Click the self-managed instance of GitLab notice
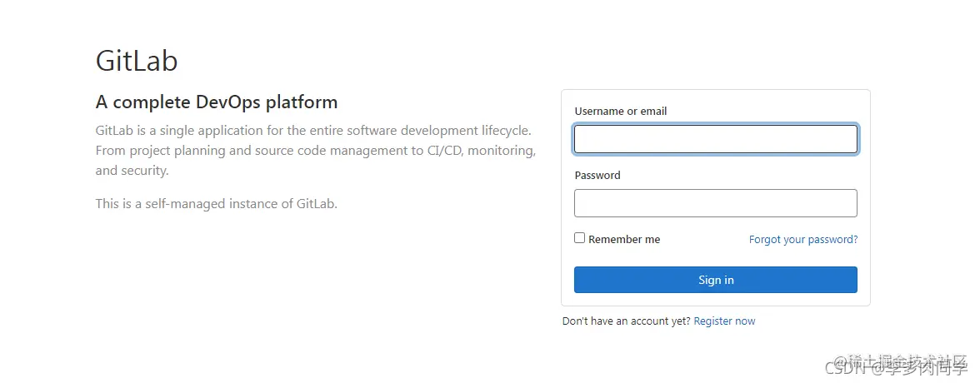The image size is (980, 383). tap(217, 204)
